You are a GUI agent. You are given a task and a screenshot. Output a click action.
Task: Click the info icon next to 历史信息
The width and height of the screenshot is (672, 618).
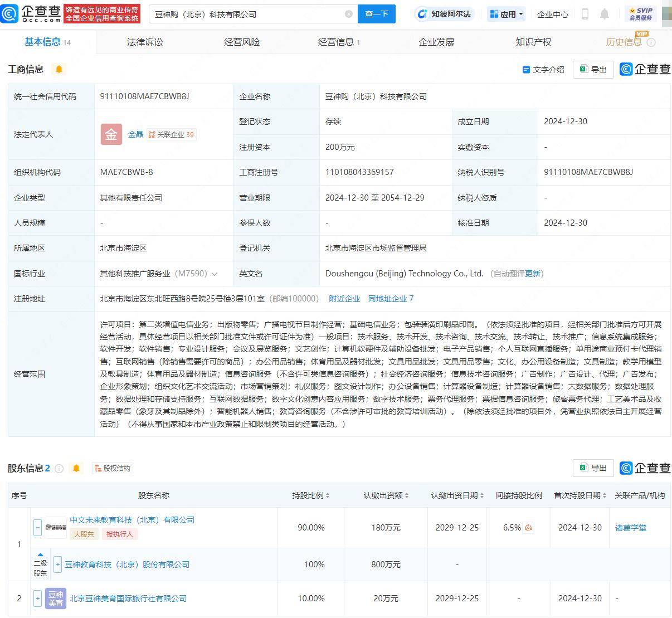click(651, 42)
